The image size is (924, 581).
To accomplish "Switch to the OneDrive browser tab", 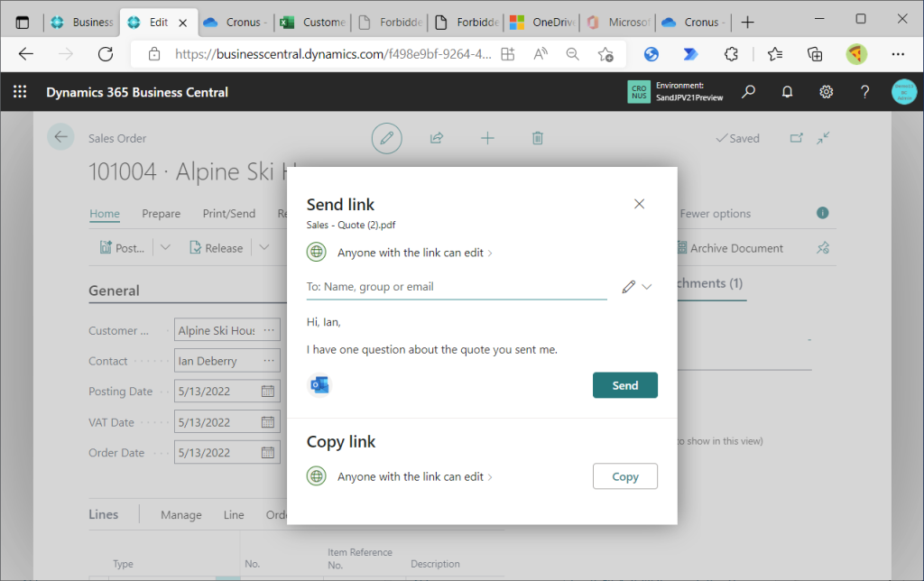I will click(x=541, y=23).
